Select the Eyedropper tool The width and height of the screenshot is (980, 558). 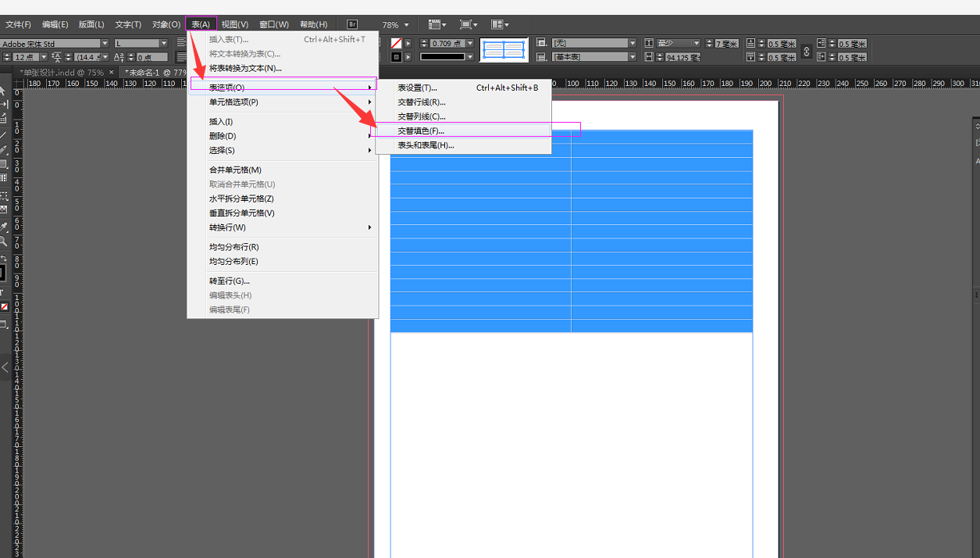point(4,227)
